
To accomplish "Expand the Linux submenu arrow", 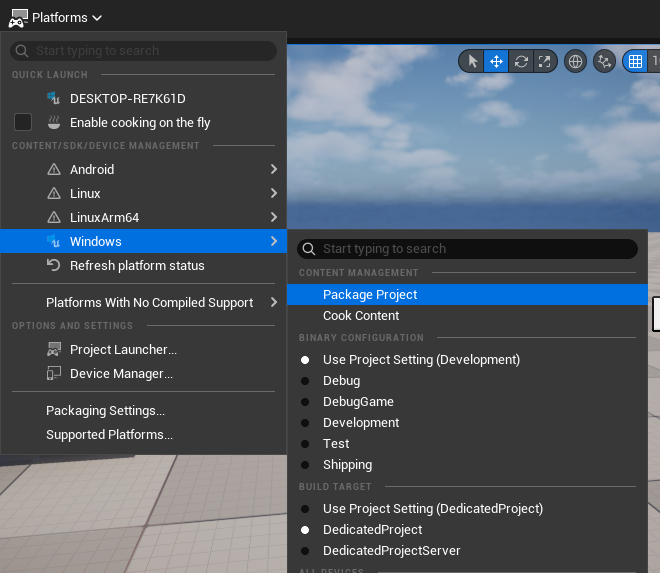I will pyautogui.click(x=274, y=193).
